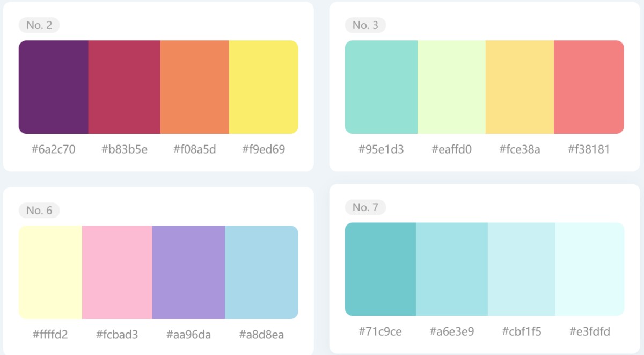
Task: Select the #a6e3e9 hex code text
Action: [451, 331]
